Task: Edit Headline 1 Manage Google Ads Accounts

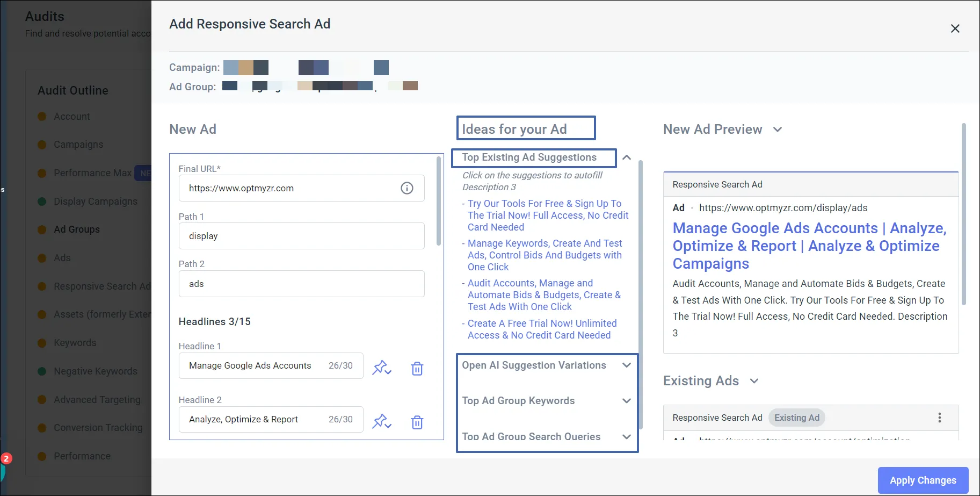Action: point(271,365)
